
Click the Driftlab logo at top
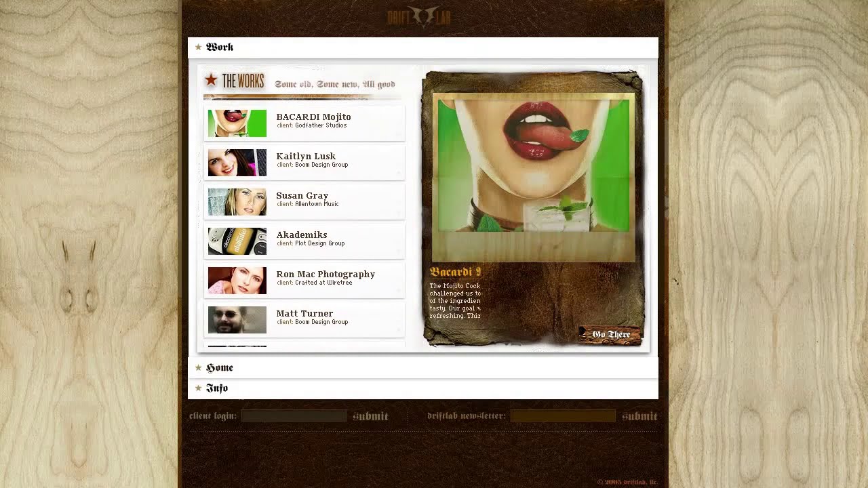(419, 18)
